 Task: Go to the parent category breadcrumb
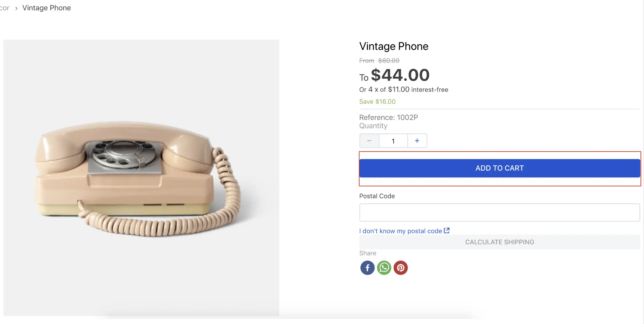click(x=4, y=8)
